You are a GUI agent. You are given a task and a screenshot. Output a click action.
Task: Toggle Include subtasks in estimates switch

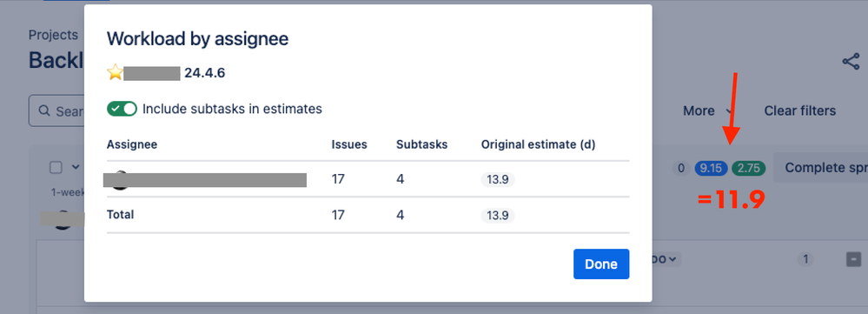(122, 109)
